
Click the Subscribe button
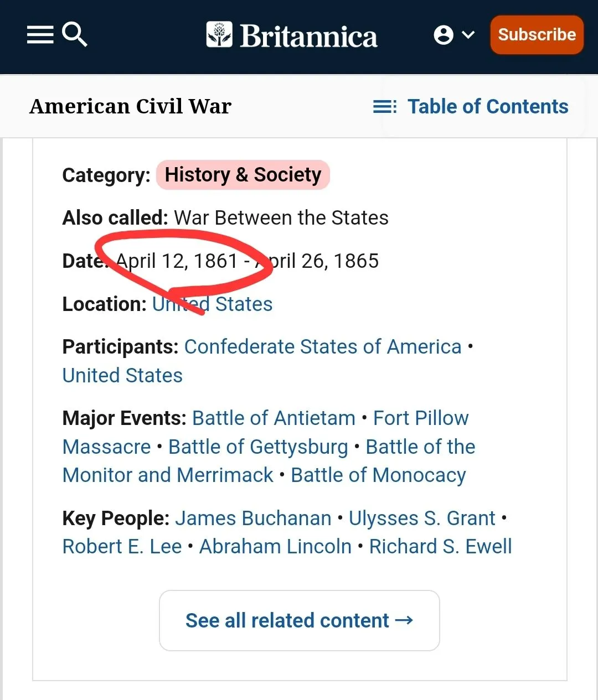[x=536, y=34]
